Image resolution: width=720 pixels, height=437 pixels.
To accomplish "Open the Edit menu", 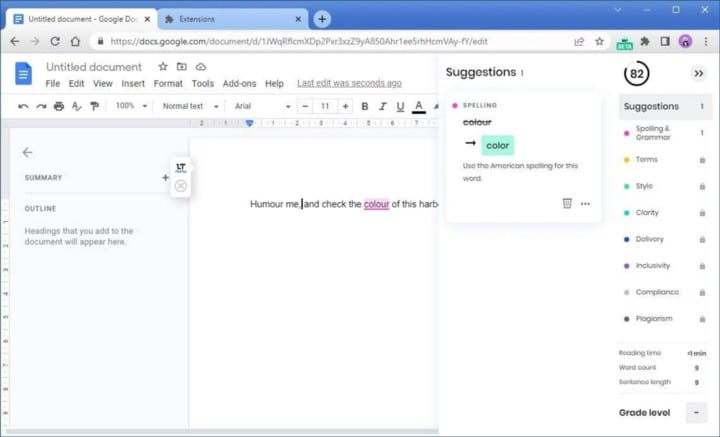I will [x=76, y=84].
